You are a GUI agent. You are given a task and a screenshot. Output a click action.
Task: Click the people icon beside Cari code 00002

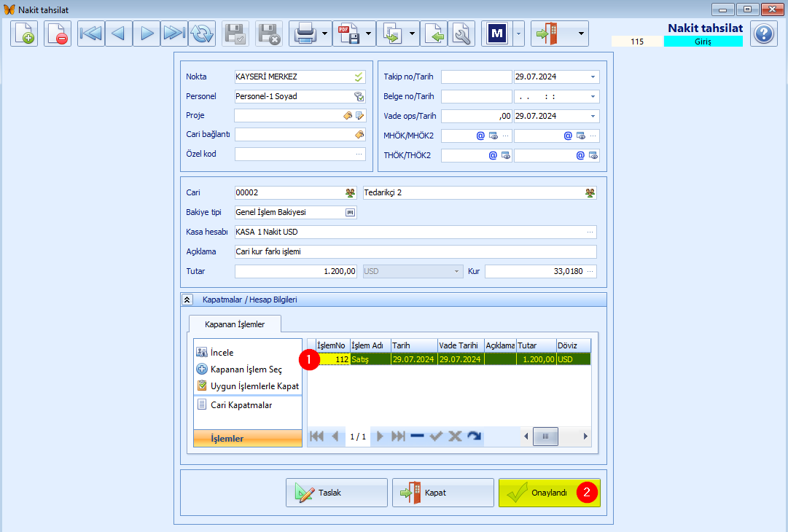point(350,193)
